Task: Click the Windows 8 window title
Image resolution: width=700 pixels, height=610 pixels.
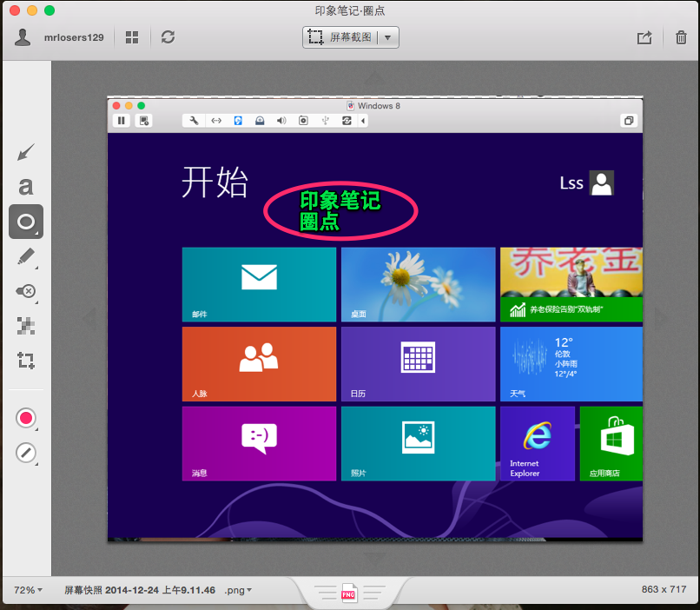Action: tap(379, 106)
